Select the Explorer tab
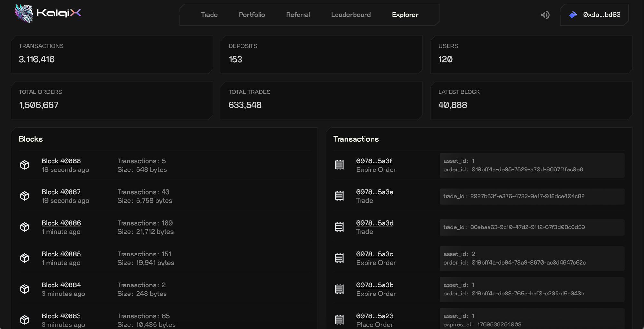Image resolution: width=644 pixels, height=329 pixels. [405, 15]
